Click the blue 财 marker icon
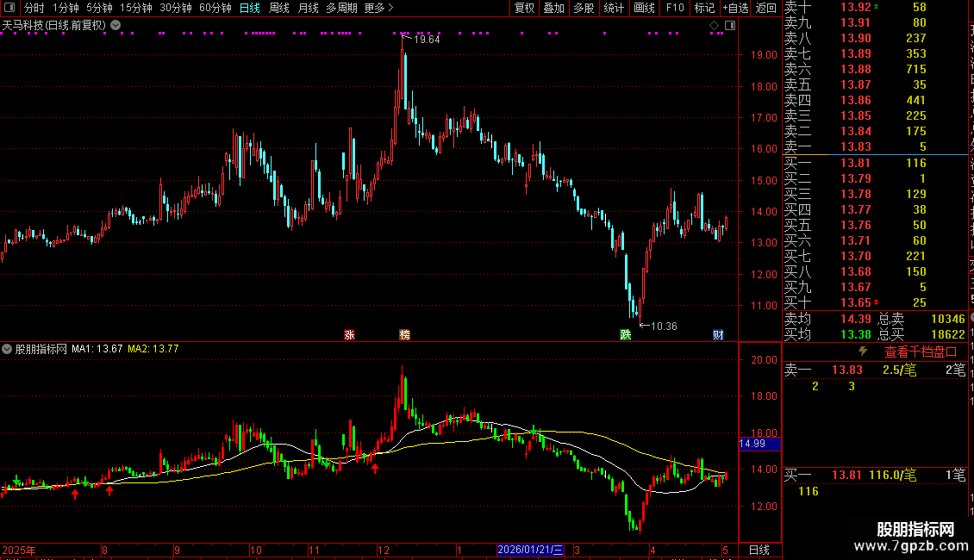This screenshot has width=974, height=560. coord(718,334)
